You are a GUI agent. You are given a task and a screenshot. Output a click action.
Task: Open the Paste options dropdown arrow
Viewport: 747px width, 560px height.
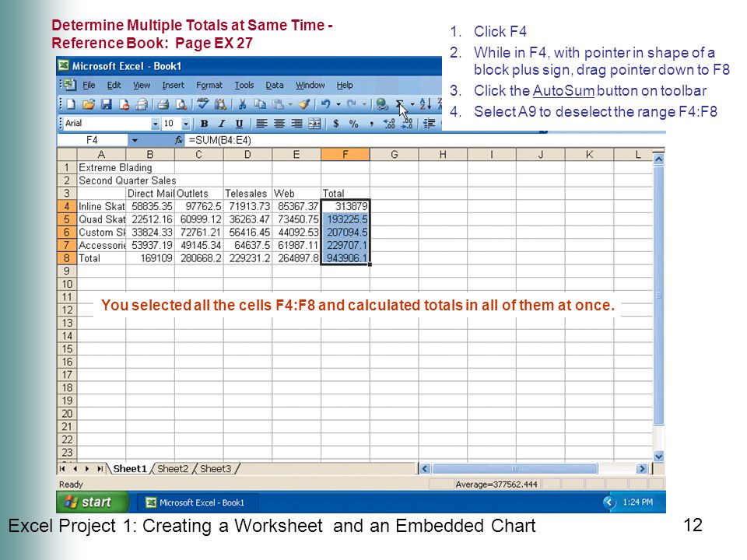pyautogui.click(x=290, y=103)
